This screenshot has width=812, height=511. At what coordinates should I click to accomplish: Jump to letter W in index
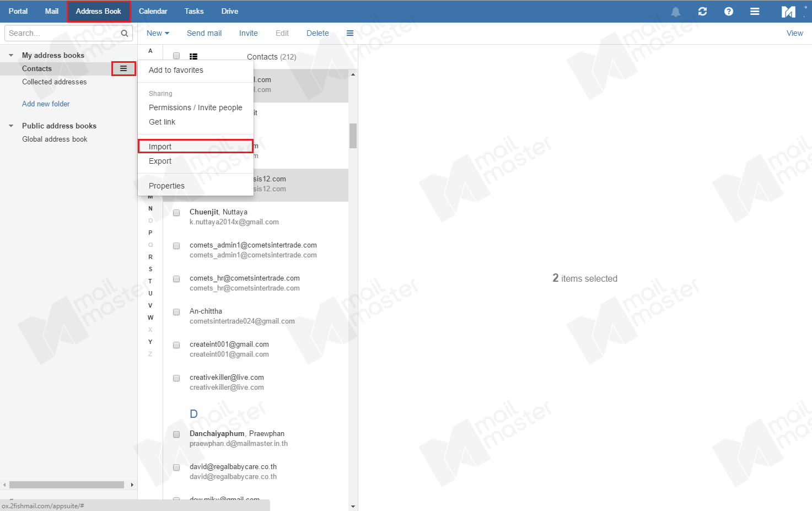point(150,318)
